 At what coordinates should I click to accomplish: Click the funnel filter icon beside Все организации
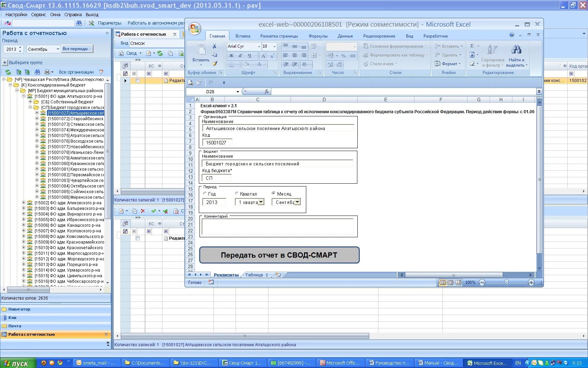point(101,72)
